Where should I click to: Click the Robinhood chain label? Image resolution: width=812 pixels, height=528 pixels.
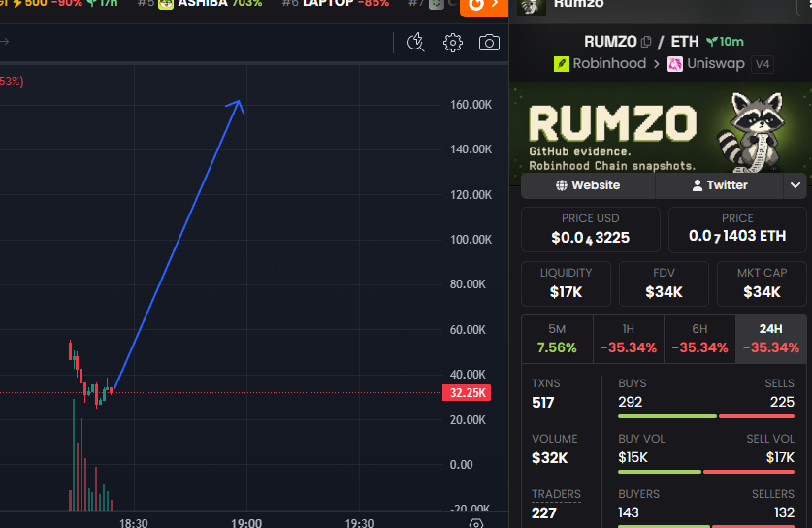pos(609,64)
